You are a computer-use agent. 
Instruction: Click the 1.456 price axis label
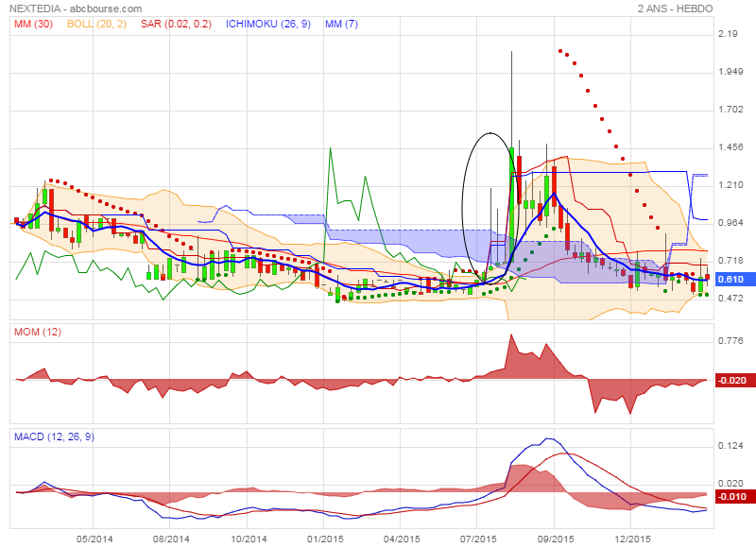click(x=730, y=147)
